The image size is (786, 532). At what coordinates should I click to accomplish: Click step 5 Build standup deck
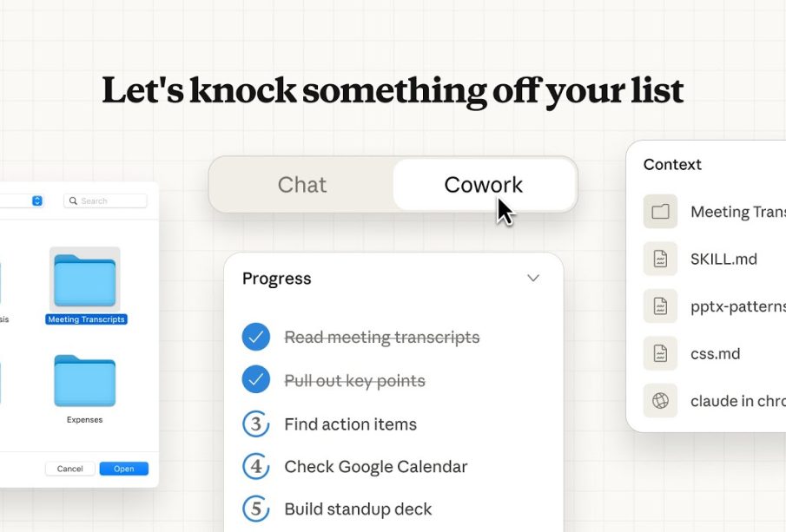[x=358, y=509]
